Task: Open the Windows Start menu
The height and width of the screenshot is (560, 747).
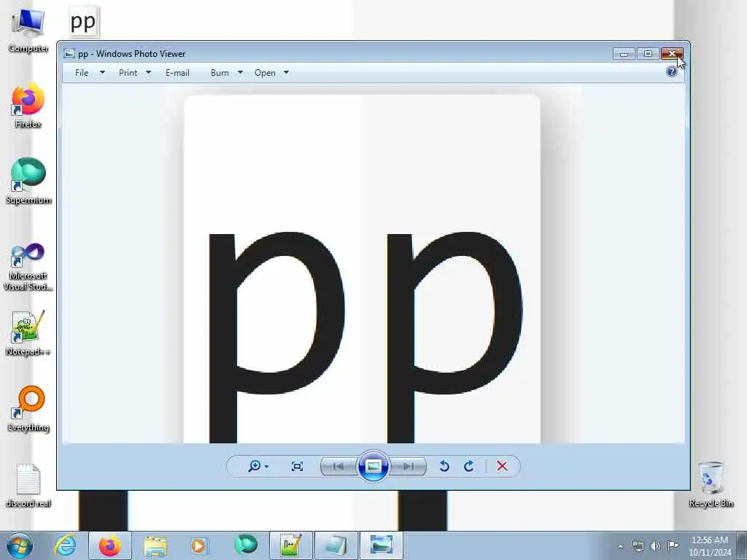Action: (x=20, y=545)
